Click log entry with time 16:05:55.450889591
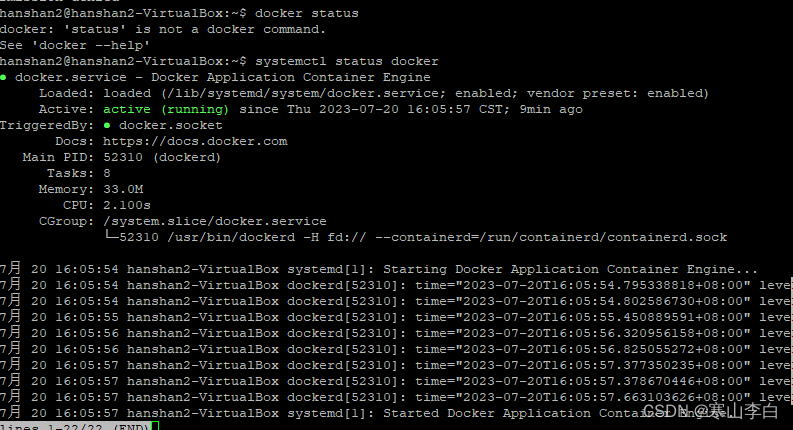This screenshot has width=793, height=430. 394,317
